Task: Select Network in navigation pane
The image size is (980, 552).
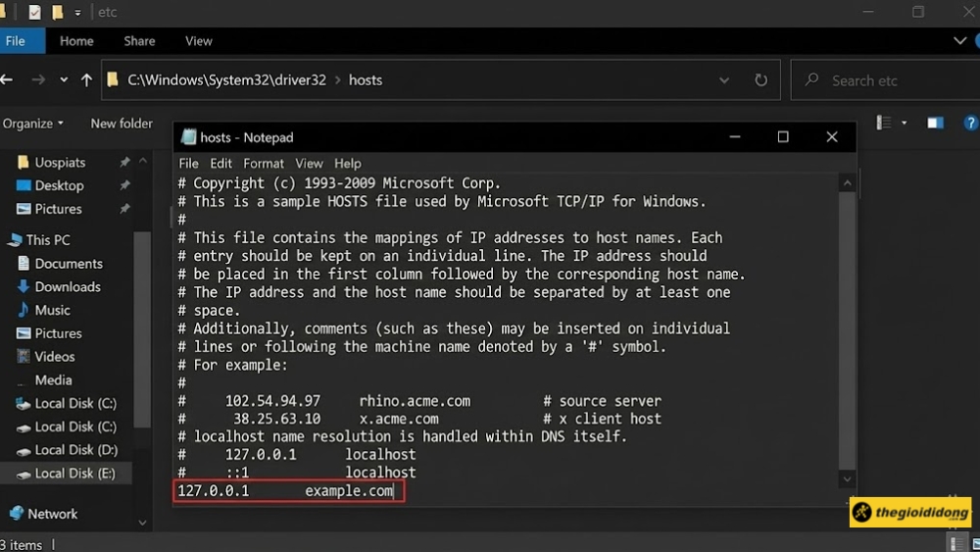Action: pos(53,514)
